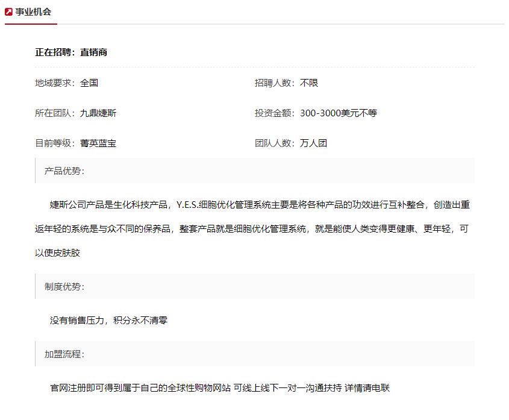The image size is (509, 420).
Task: Click the red 事业机会 header icon
Action: pos(10,10)
